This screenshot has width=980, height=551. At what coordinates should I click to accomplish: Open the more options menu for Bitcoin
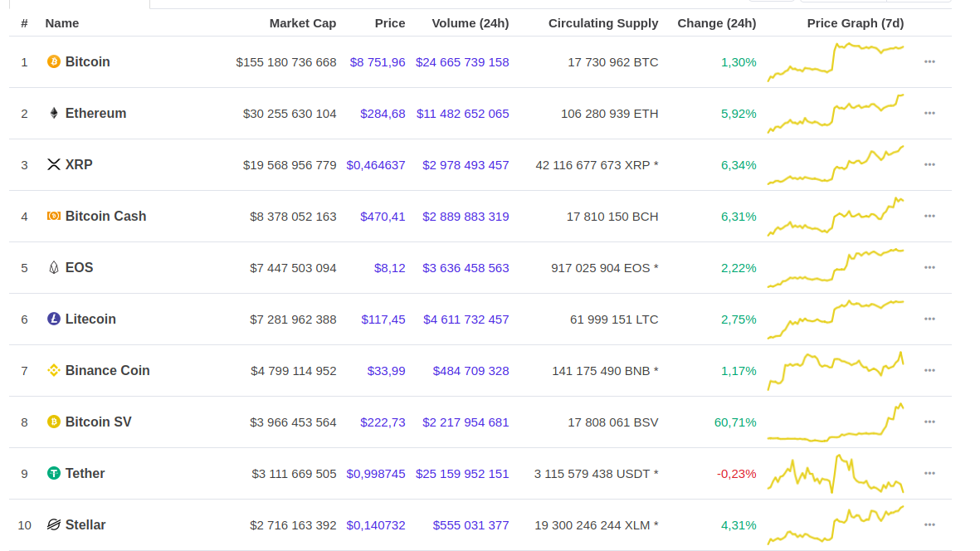coord(929,62)
